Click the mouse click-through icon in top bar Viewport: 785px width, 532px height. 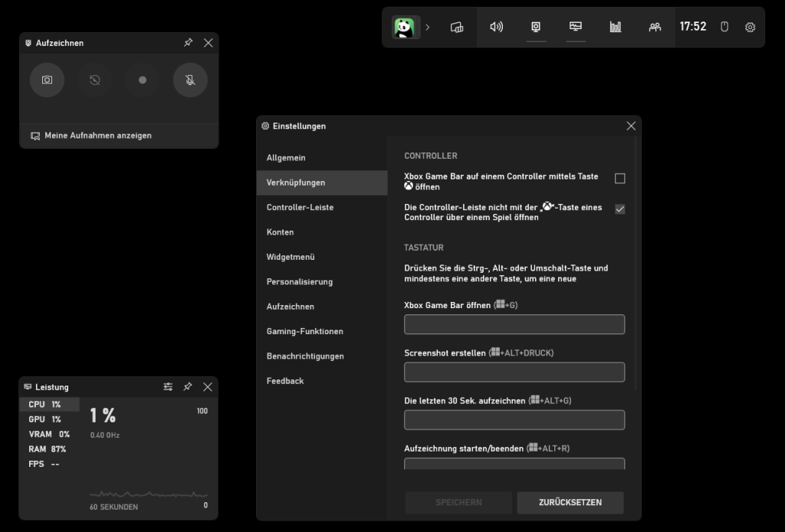724,27
